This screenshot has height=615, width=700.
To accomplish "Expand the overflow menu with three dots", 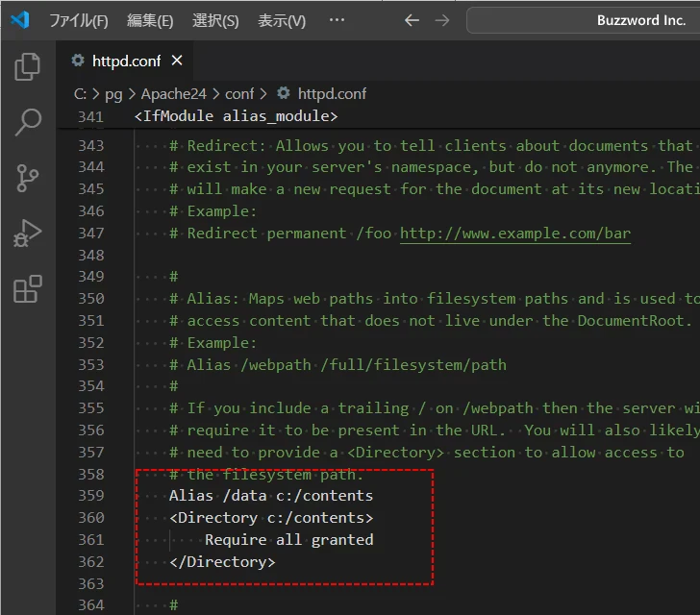I will (x=337, y=20).
